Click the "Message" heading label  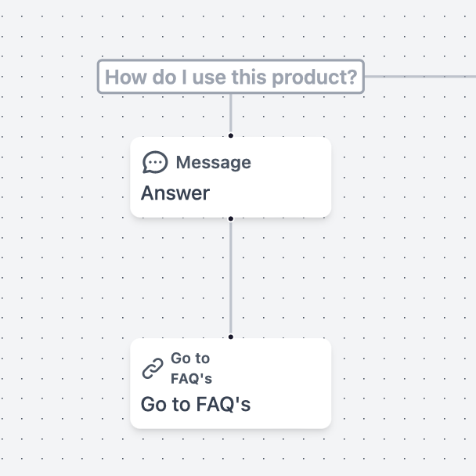(213, 162)
